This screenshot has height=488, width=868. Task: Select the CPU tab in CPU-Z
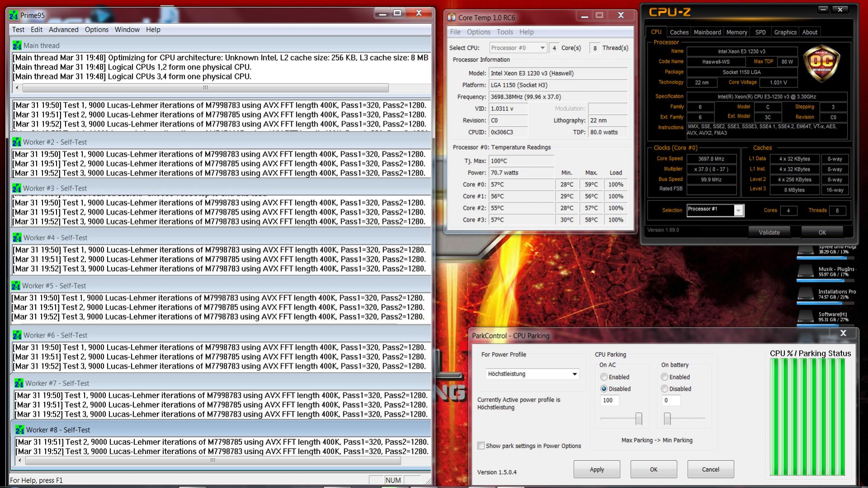(x=656, y=32)
